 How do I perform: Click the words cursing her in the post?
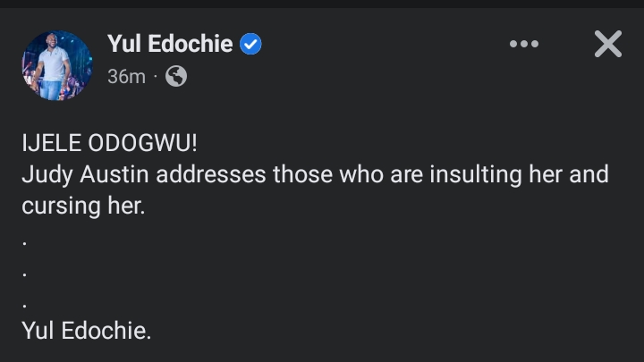[x=83, y=206]
